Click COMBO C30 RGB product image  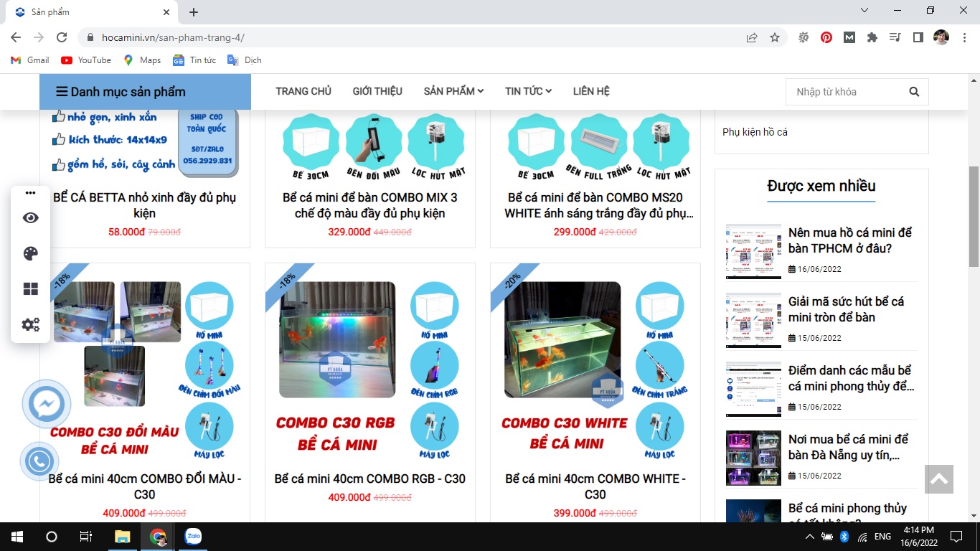[369, 367]
